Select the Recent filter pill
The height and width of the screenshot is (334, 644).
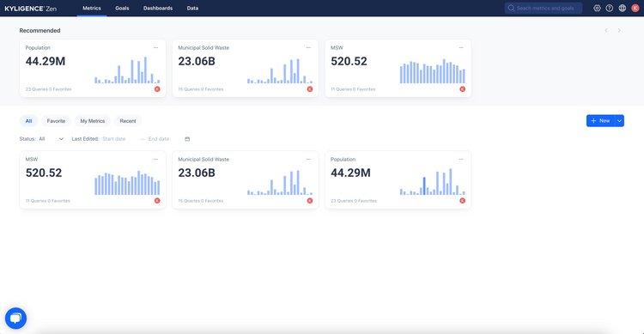[x=128, y=121]
